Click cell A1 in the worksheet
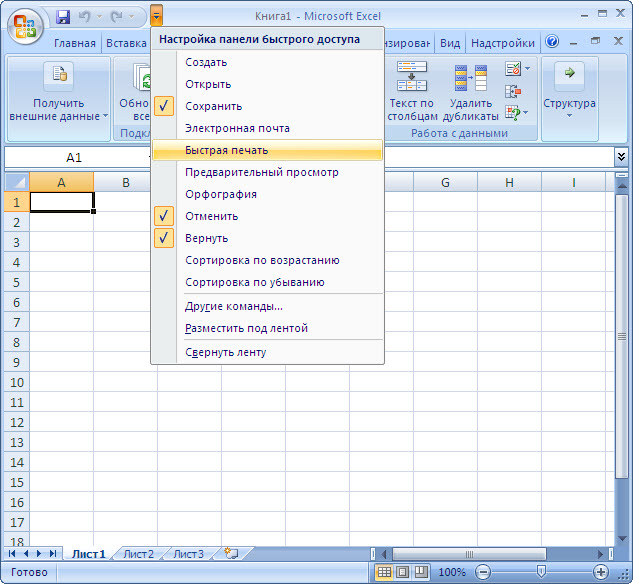This screenshot has height=584, width=633. (x=61, y=202)
